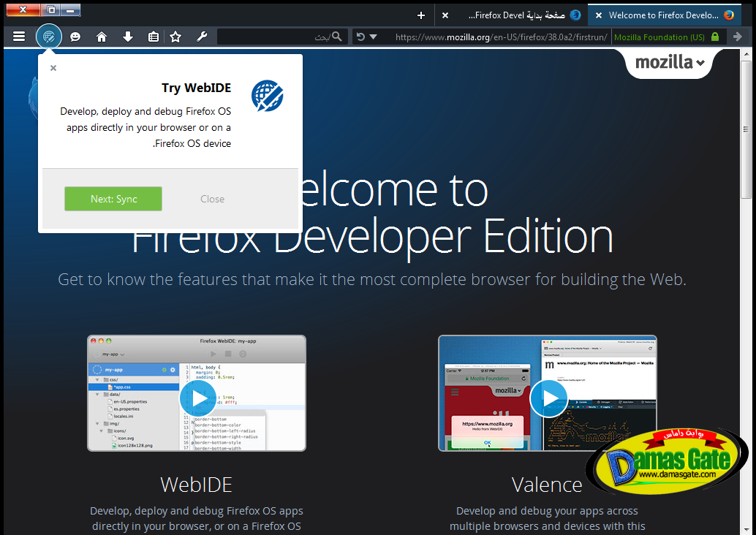Open developer tools wrench icon
The image size is (756, 535).
click(x=202, y=37)
